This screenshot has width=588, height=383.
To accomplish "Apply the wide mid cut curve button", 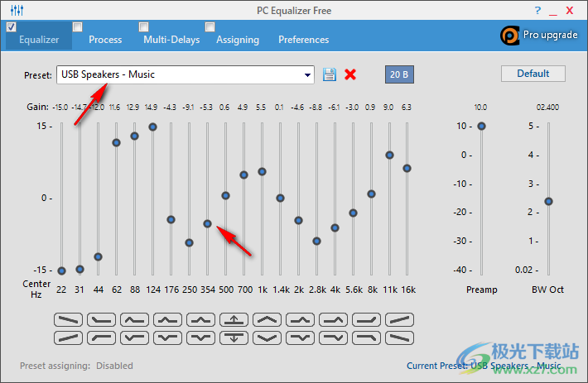I will [x=267, y=338].
